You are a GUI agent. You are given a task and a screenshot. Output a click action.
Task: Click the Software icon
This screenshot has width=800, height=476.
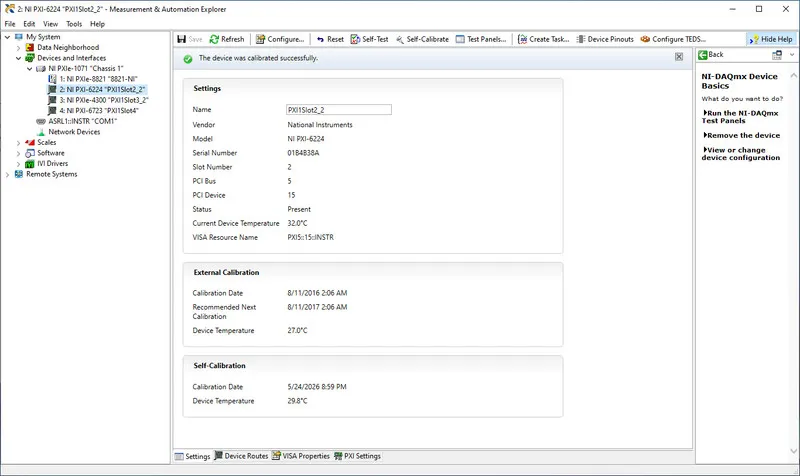tap(30, 153)
